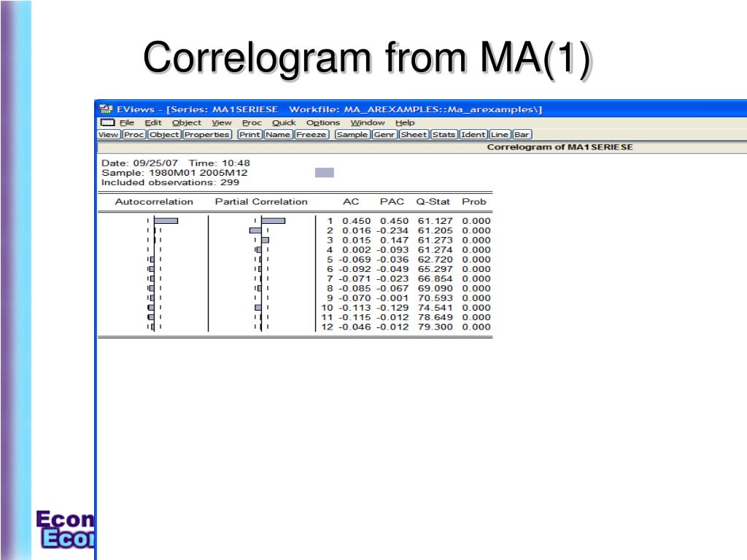Click the Sample: 1980M01 2005M12 line
This screenshot has width=747, height=560.
point(174,173)
